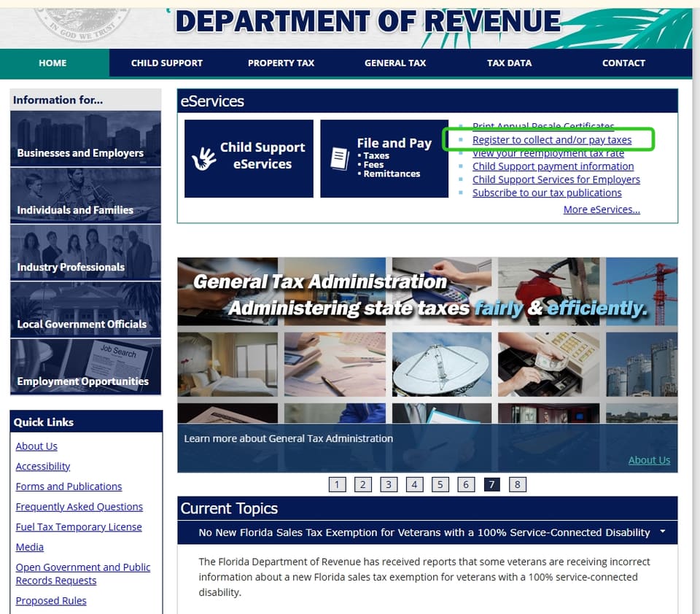Open View your reemployment tax rate link
This screenshot has width=700, height=614.
(548, 154)
